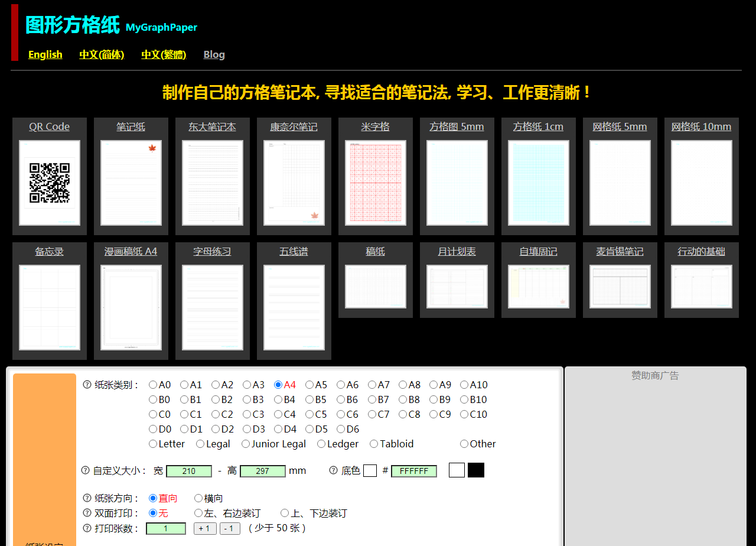Choose 左、右边装订 duplex option

[x=198, y=513]
